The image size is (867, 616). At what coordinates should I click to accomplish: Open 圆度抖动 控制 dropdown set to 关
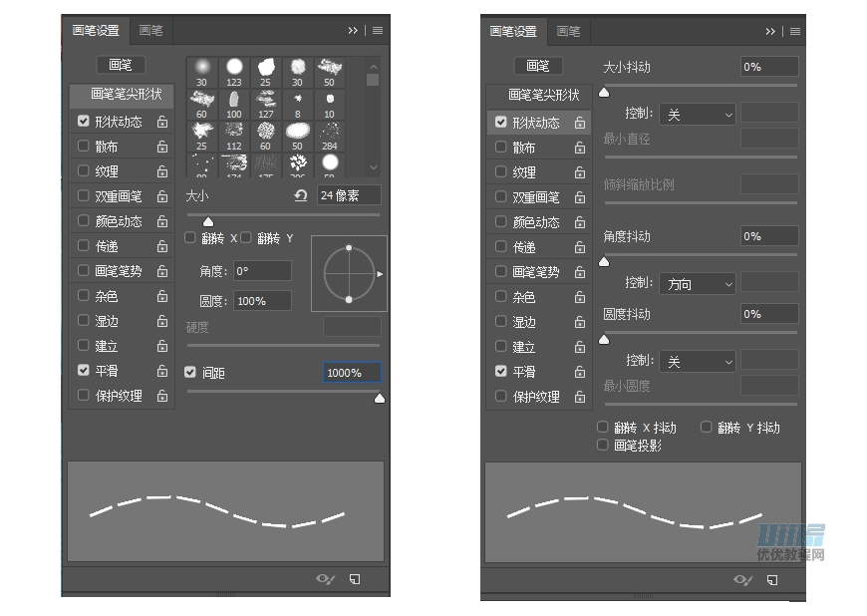(x=698, y=362)
